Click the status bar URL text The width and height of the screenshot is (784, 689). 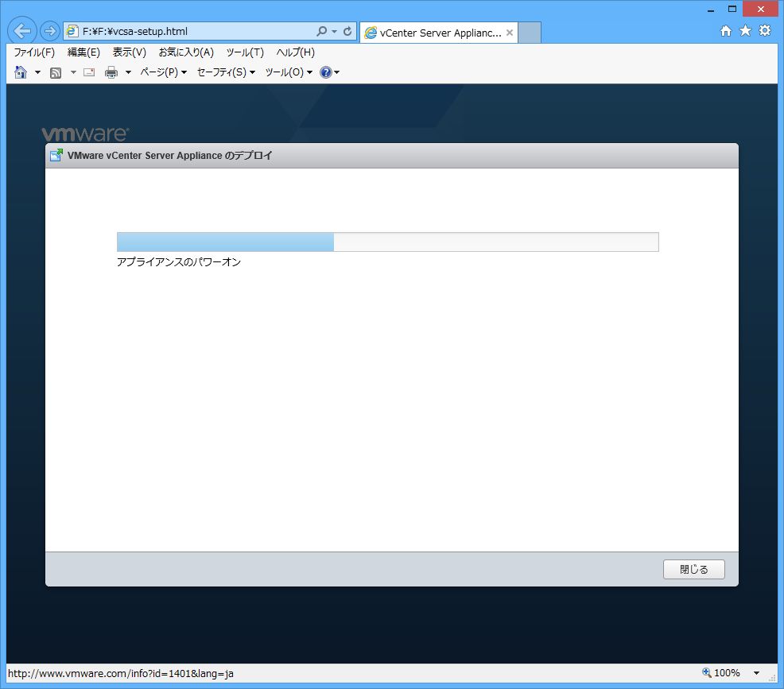[121, 674]
